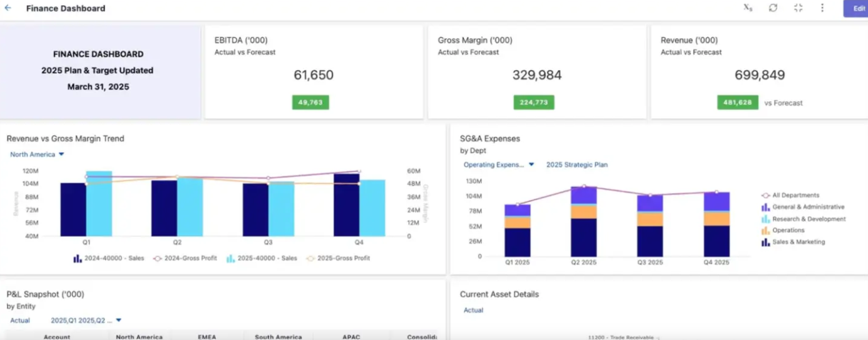Expand the North America region dropdown
The height and width of the screenshot is (340, 868).
[37, 154]
